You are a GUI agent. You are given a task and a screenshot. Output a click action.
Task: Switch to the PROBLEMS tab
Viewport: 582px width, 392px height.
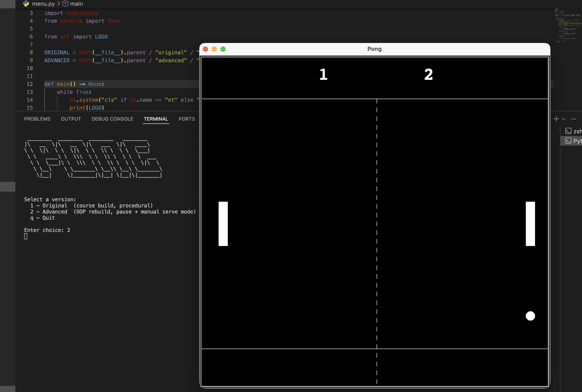(x=37, y=119)
